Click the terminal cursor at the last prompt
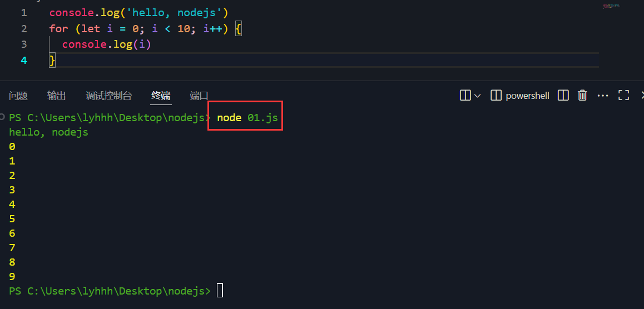Screen dimensions: 644x309 click(220, 291)
